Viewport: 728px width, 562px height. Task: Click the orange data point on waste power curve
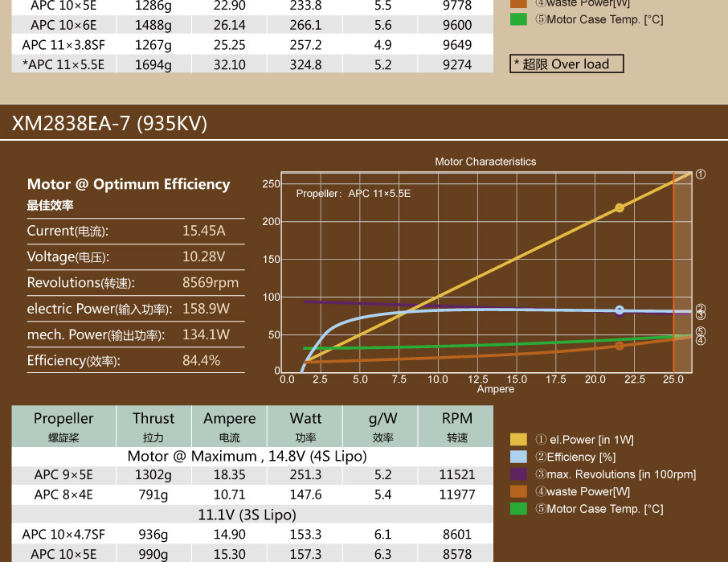click(x=620, y=346)
